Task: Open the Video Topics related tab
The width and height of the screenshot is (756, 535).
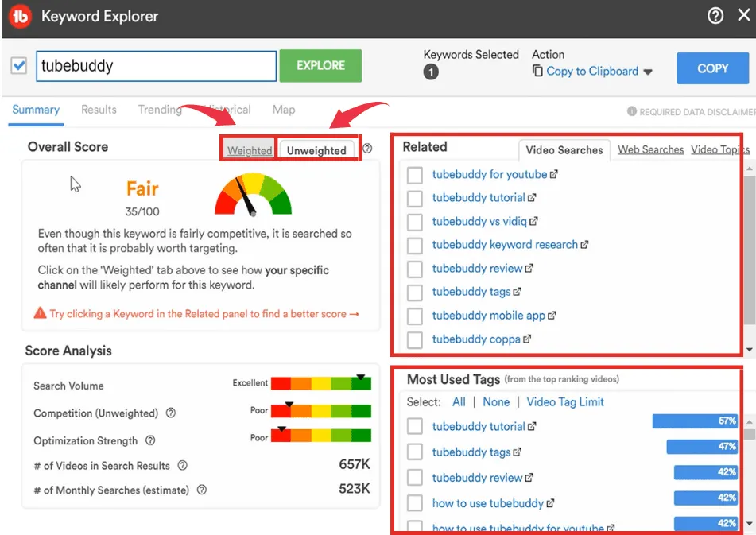Action: tap(720, 150)
